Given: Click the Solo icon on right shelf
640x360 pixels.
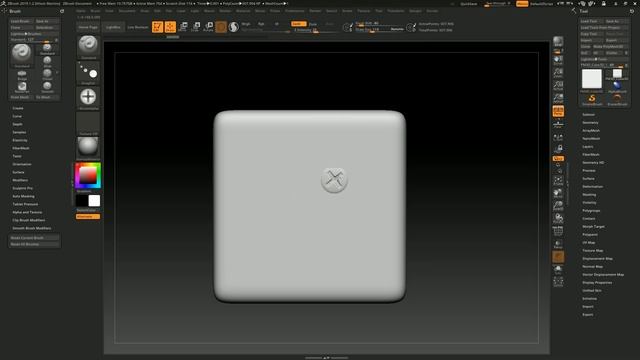Looking at the screenshot, I should [x=558, y=269].
